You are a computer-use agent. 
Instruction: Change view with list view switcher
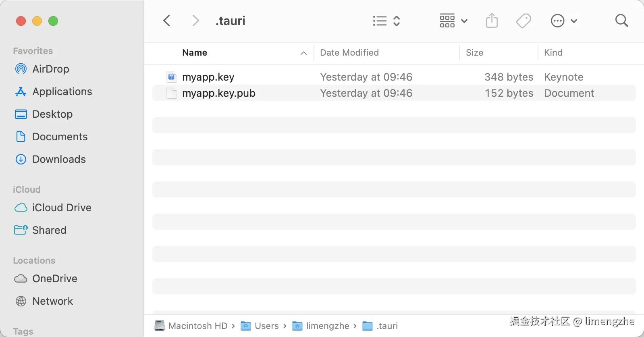[386, 21]
